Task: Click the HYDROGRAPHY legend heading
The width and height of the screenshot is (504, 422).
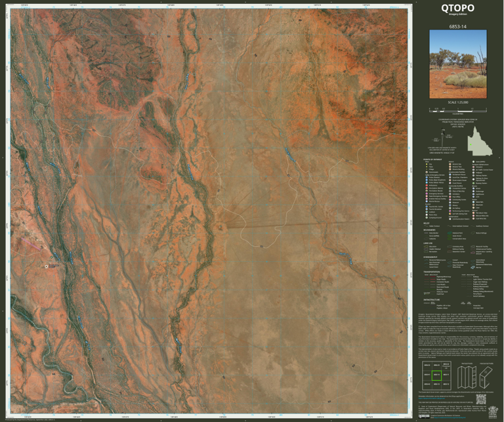Action: (x=430, y=257)
